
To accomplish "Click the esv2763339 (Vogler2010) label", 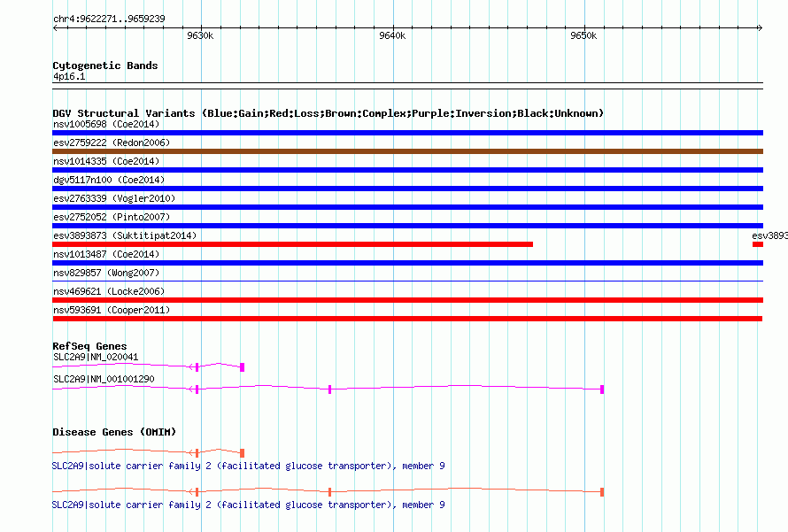I will click(x=114, y=198).
